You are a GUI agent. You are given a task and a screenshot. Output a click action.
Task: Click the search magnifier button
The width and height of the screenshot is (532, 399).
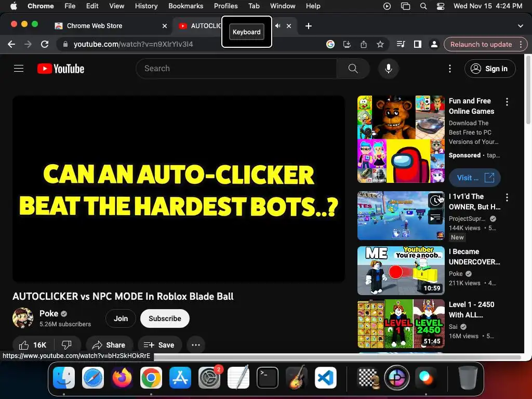(353, 69)
